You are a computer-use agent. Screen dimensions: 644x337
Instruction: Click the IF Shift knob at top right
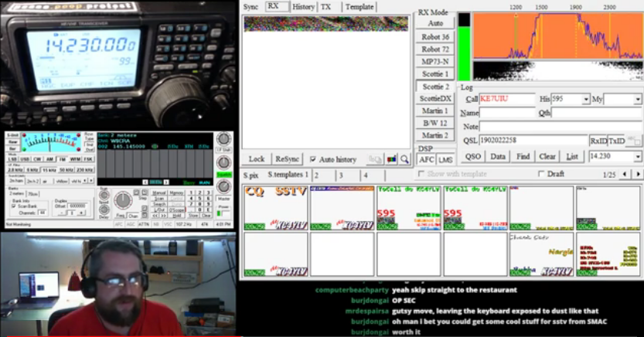click(223, 140)
